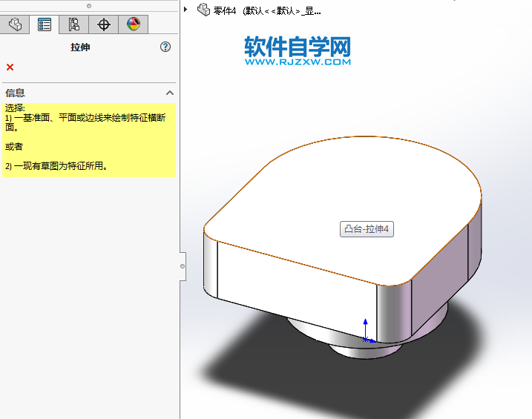Expand the 零件4 flyout tree arrow
The width and height of the screenshot is (532, 419).
185,9
